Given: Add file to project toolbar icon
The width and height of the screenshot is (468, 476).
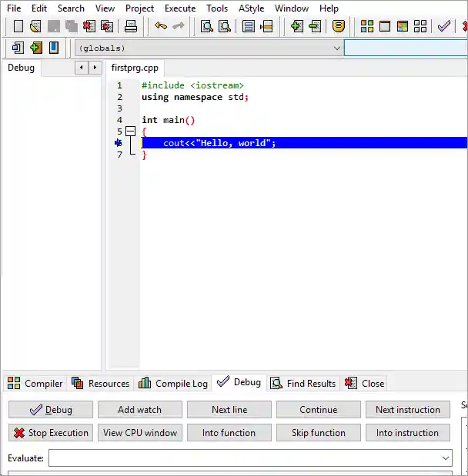Looking at the screenshot, I should (296, 26).
